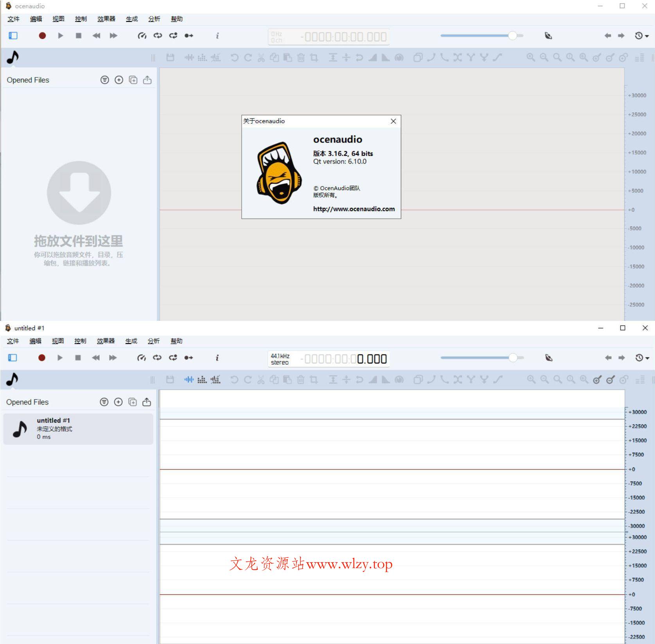Toggle the sidebar panel visibility

click(x=13, y=36)
